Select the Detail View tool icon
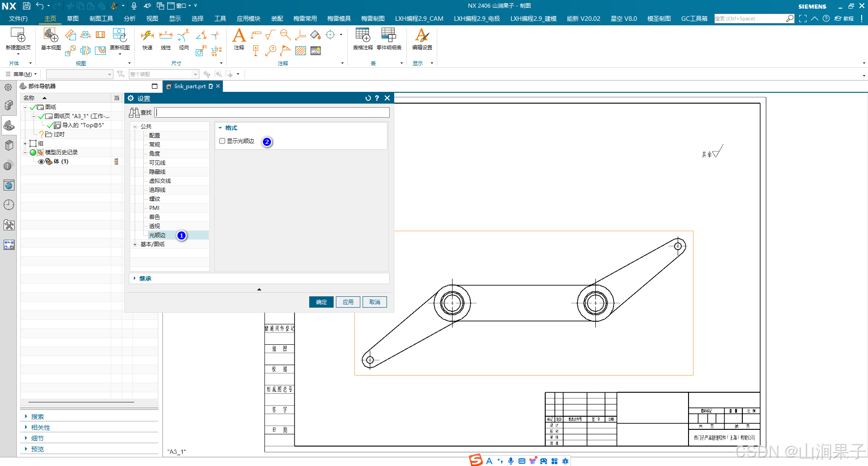Viewport: 868px width, 466px height. pos(70,51)
